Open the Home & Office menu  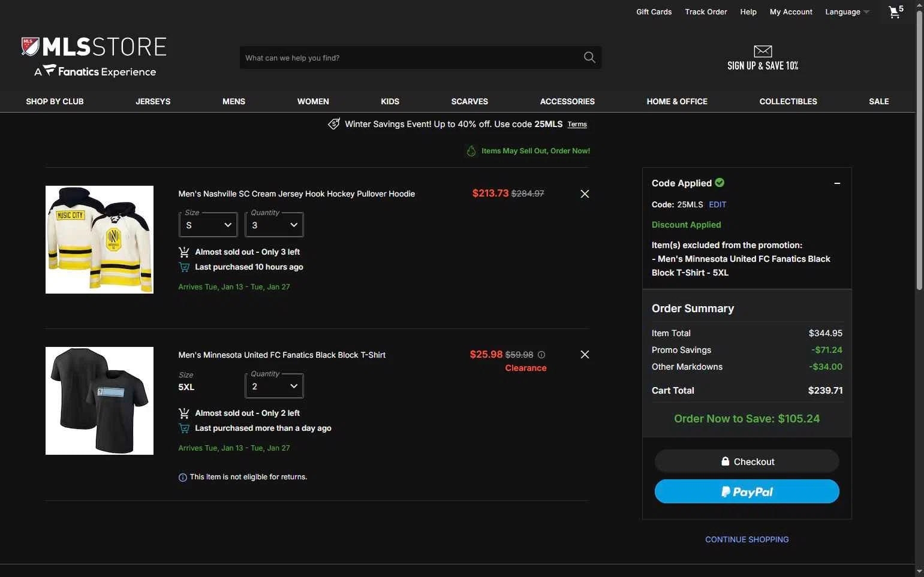(x=677, y=101)
